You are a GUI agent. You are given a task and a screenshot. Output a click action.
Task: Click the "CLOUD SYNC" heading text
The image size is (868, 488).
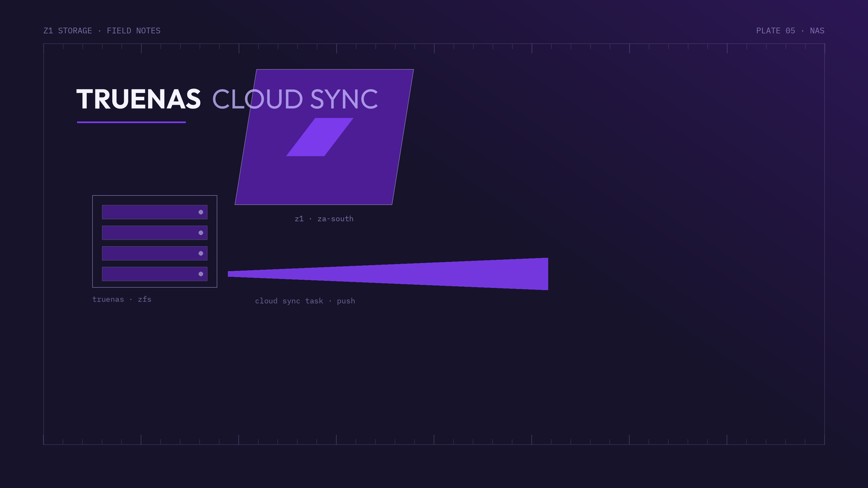coord(295,99)
